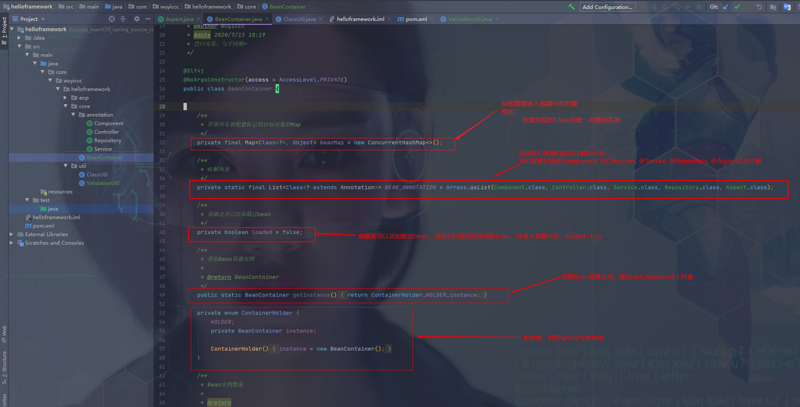This screenshot has height=407, width=800.
Task: Select ClassUtil class in tree
Action: pyautogui.click(x=93, y=174)
